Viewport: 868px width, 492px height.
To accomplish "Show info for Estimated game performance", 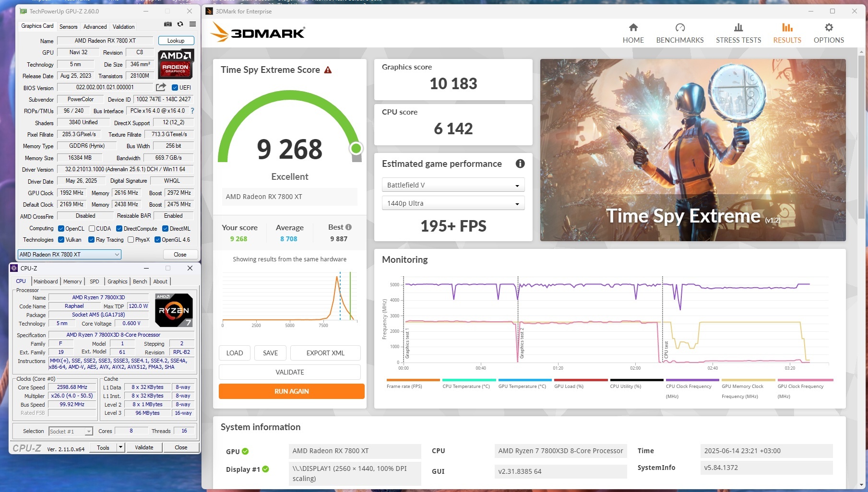I will 520,164.
